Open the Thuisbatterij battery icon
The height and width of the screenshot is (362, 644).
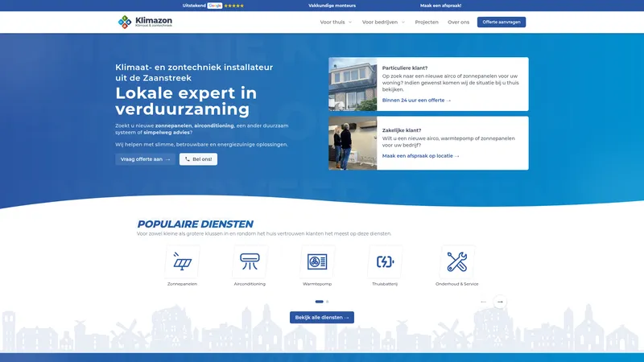tap(385, 261)
